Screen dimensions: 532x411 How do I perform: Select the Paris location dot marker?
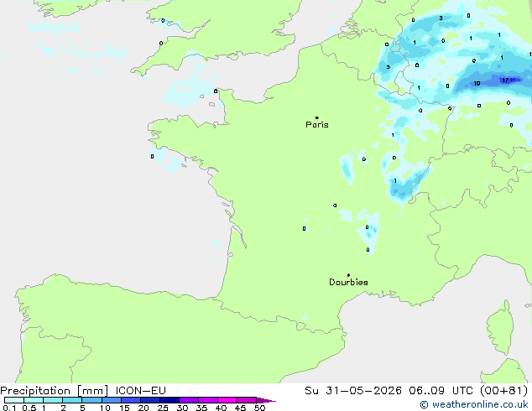317,117
